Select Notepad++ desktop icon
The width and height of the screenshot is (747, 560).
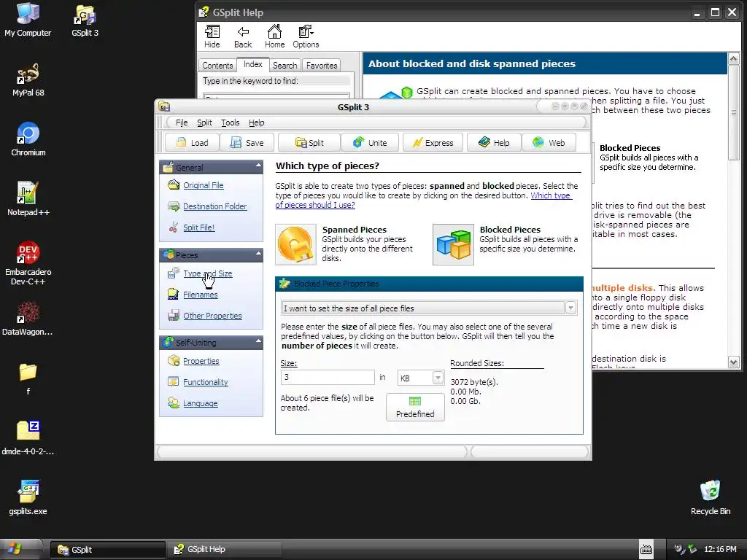(28, 199)
